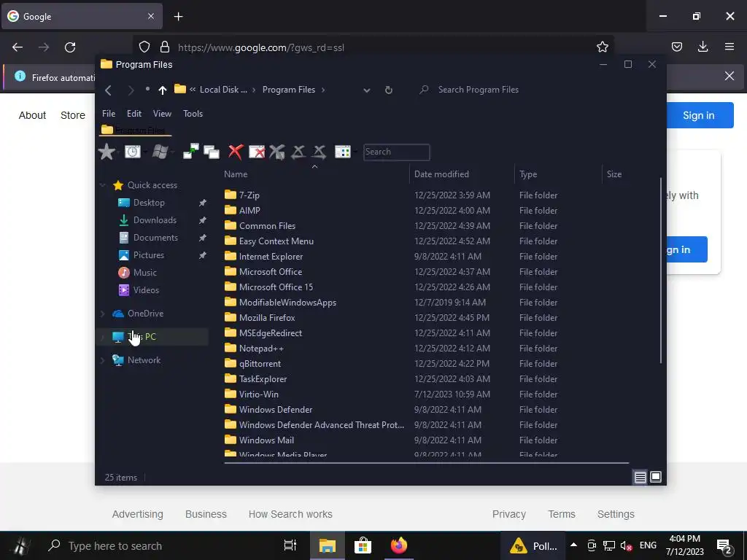Select the Mozilla Firefox folder
This screenshot has width=747, height=560.
click(267, 318)
